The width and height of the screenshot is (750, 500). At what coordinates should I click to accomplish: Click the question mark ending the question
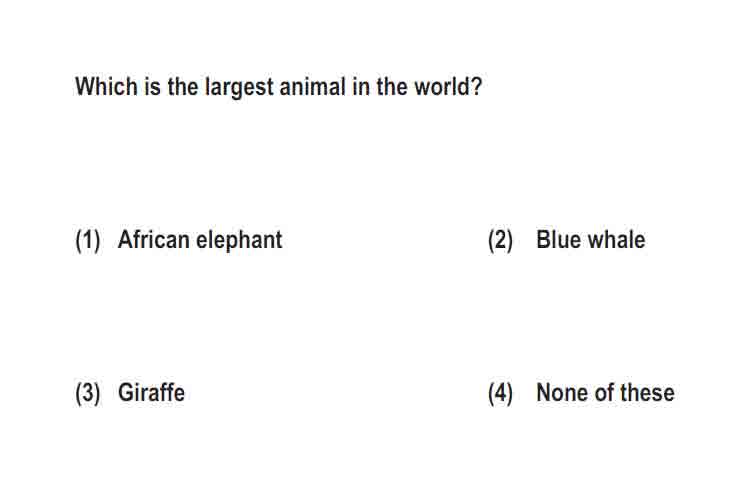coord(476,87)
